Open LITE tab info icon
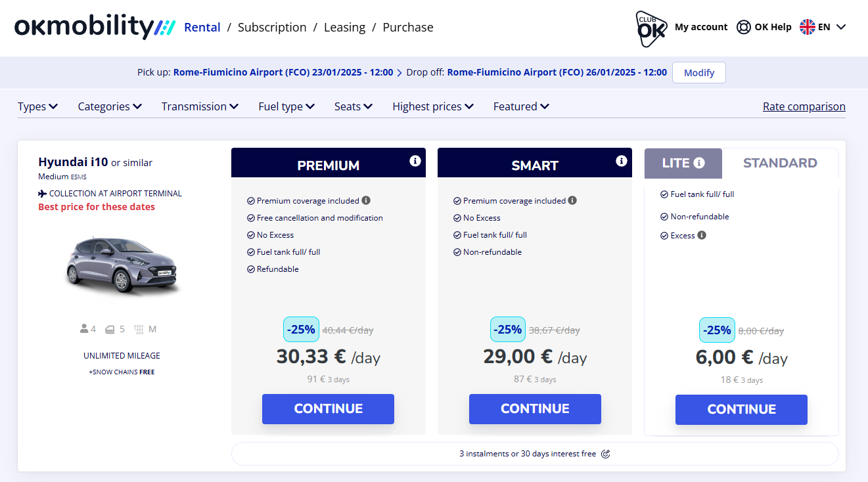Image resolution: width=868 pixels, height=482 pixels. click(x=699, y=163)
